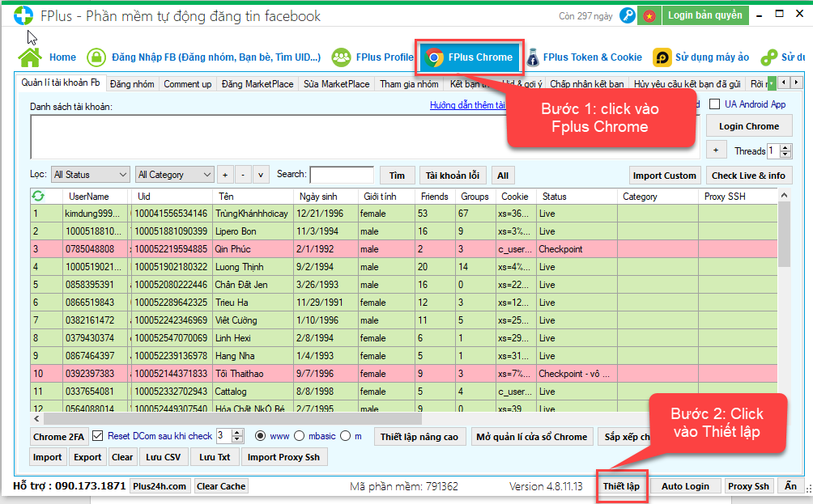
Task: Select the www radio option
Action: (x=260, y=436)
